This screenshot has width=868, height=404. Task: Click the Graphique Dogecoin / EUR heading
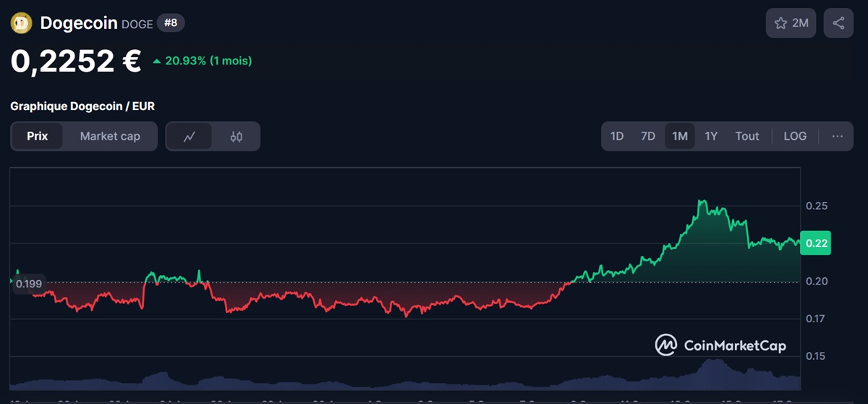82,106
